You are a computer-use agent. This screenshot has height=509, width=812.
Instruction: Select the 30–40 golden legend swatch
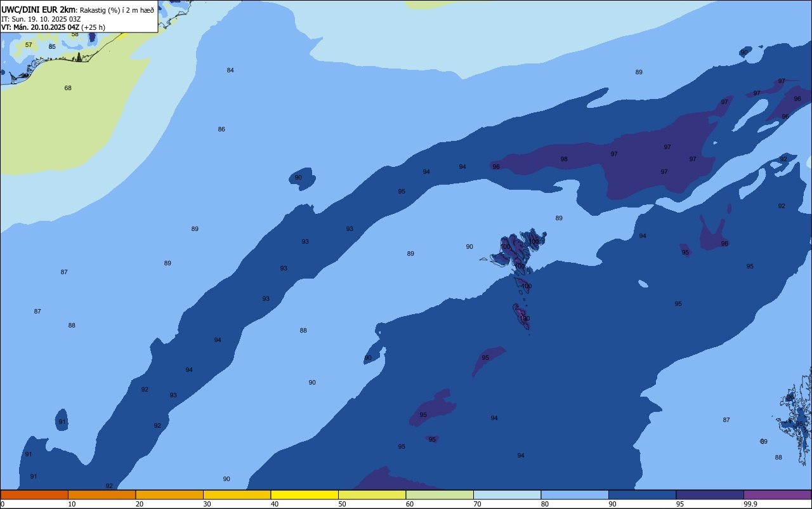pos(237,494)
